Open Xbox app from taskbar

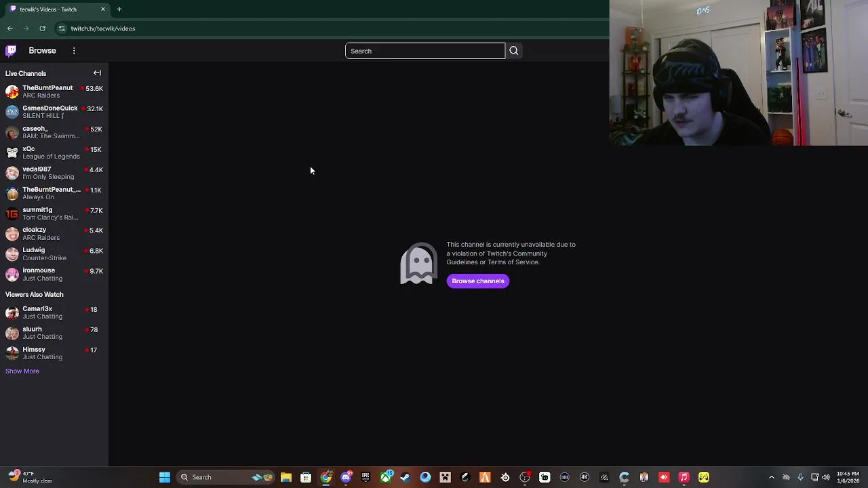pyautogui.click(x=386, y=477)
